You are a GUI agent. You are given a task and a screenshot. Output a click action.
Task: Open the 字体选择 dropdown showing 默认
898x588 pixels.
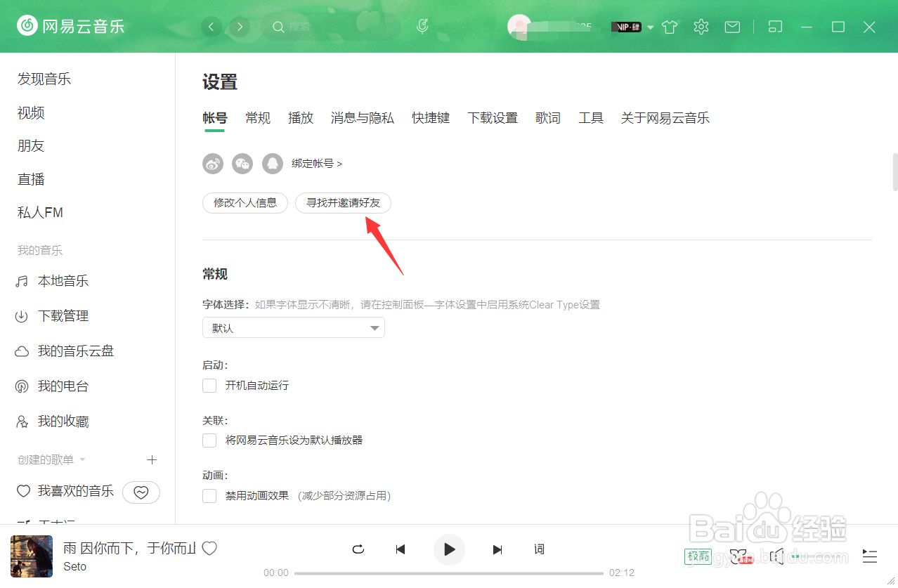294,328
